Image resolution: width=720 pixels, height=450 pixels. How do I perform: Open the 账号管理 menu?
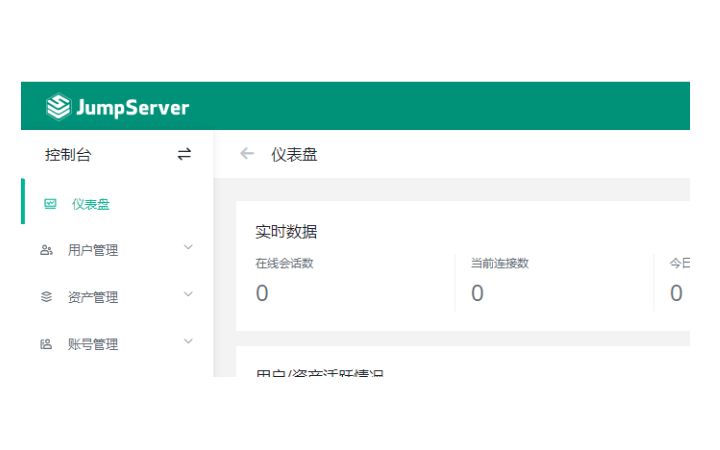(93, 344)
